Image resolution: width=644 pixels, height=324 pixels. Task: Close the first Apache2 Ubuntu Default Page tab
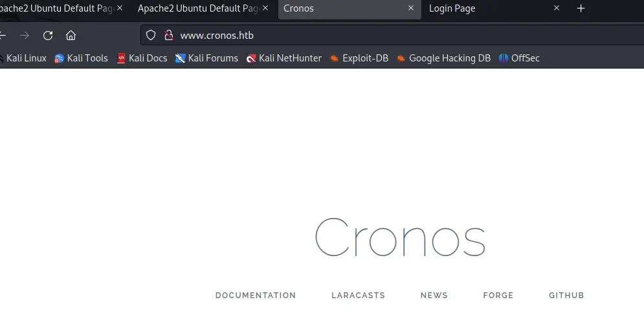120,8
